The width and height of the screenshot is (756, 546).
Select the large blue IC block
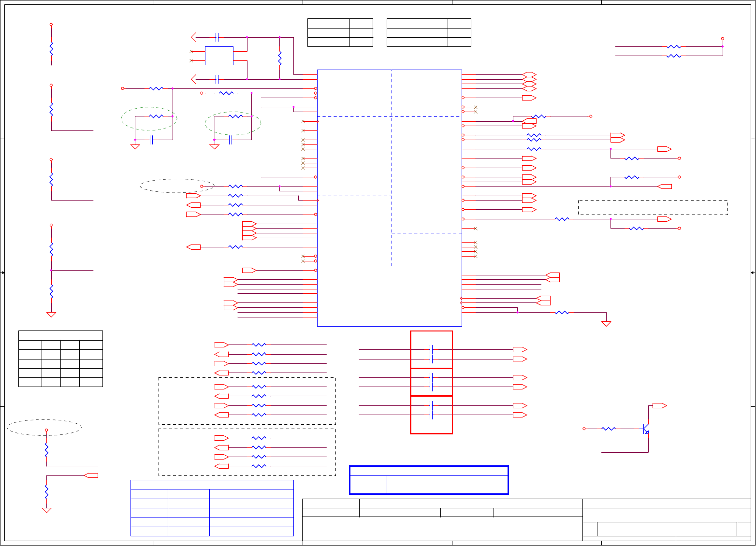point(390,198)
